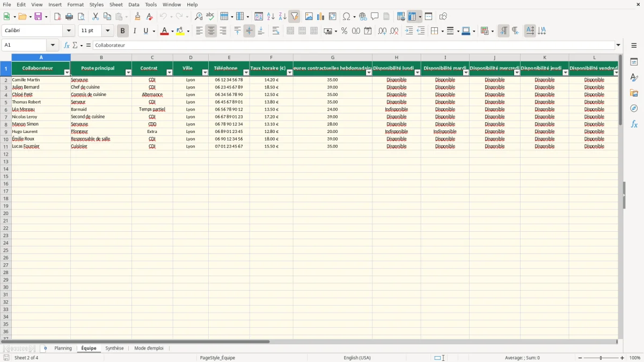Toggle Italic formatting
This screenshot has width=644, height=362.
pyautogui.click(x=135, y=31)
